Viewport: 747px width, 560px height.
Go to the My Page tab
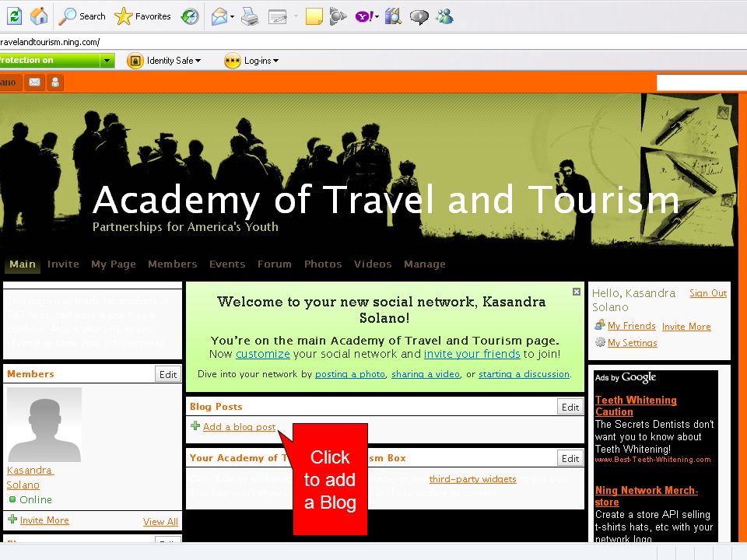coord(114,264)
